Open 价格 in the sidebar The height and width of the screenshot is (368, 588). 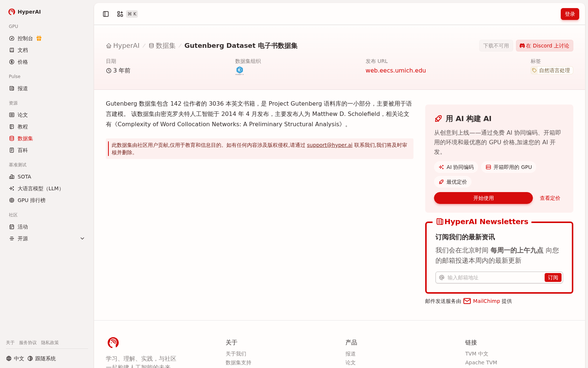[47, 62]
